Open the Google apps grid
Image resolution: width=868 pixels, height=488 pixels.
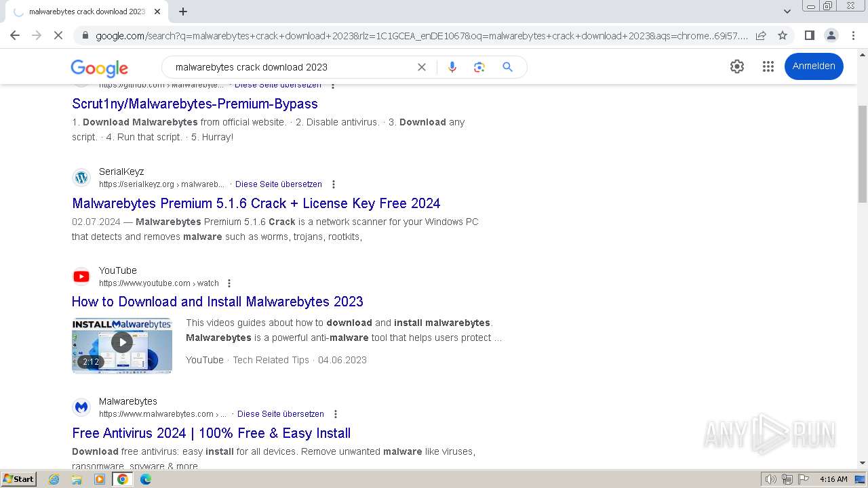(768, 66)
